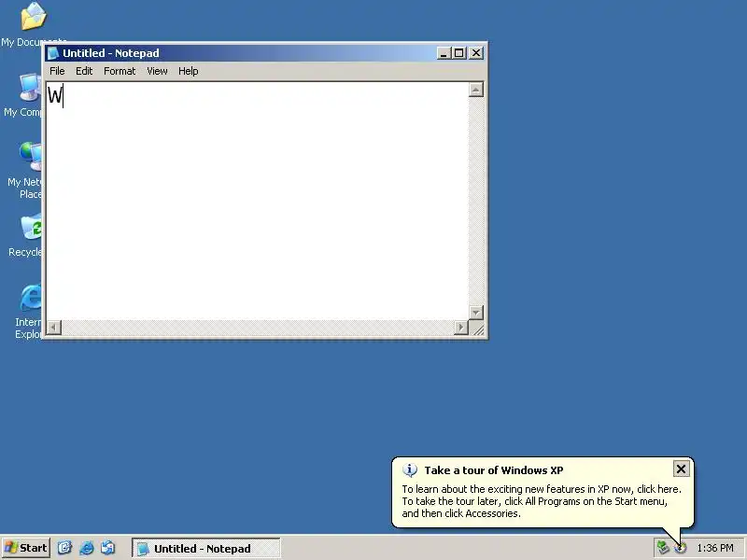The image size is (747, 560).
Task: Click the horizontal scrollbar left arrow
Action: click(x=54, y=328)
